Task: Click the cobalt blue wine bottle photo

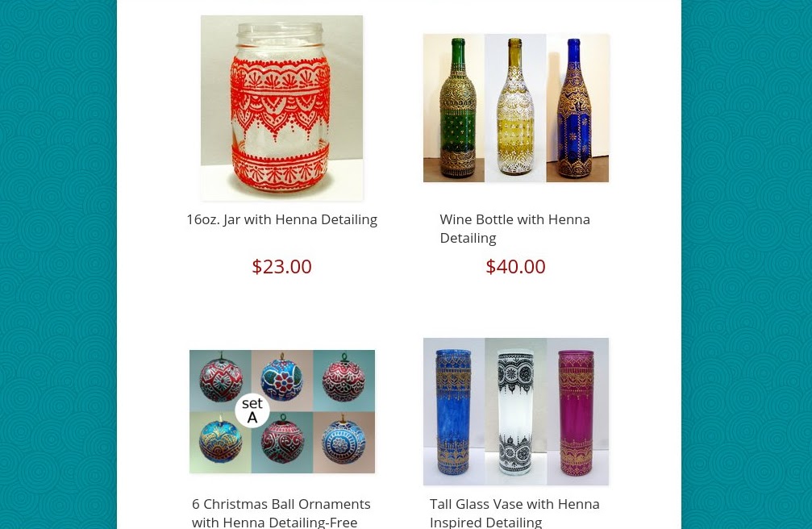Action: pos(577,108)
